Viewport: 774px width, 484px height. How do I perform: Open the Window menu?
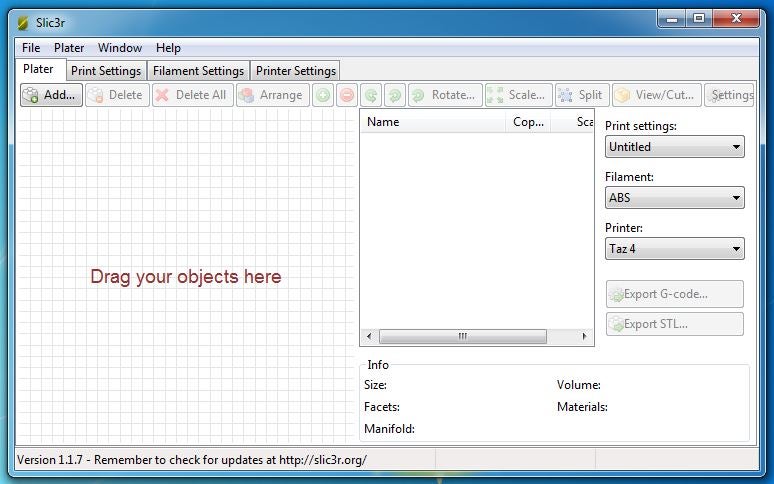tap(120, 48)
